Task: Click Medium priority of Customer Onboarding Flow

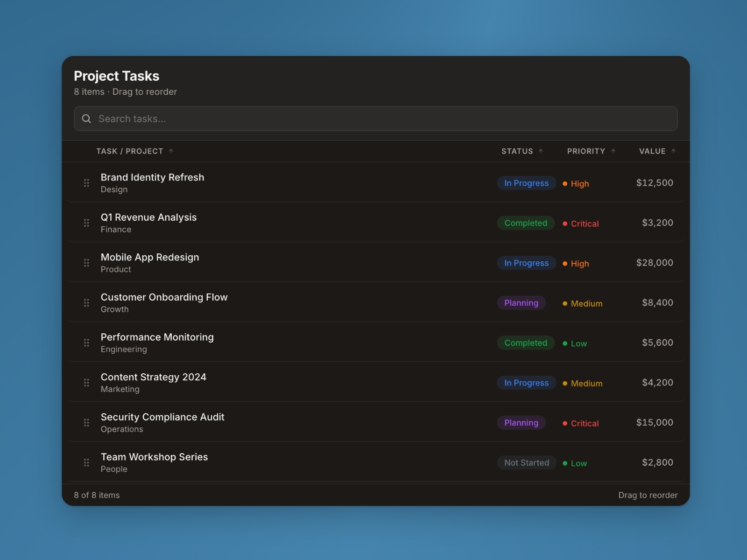Action: tap(582, 303)
